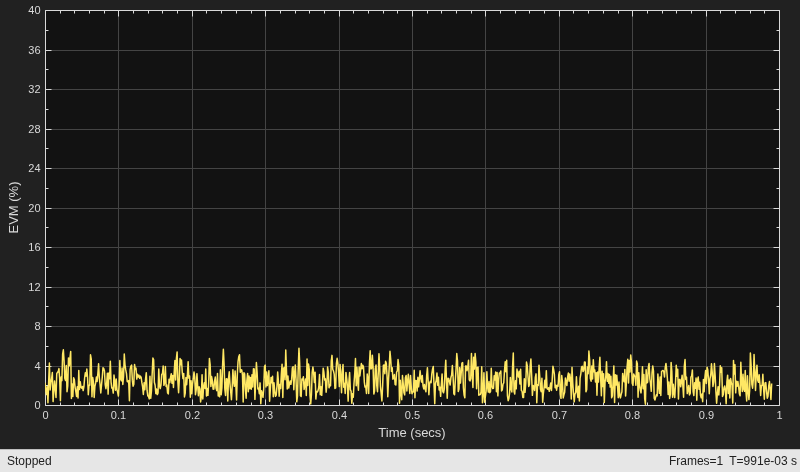Click the 0.1 x-axis tick label
Viewport: 800px width, 472px height.
click(x=118, y=415)
